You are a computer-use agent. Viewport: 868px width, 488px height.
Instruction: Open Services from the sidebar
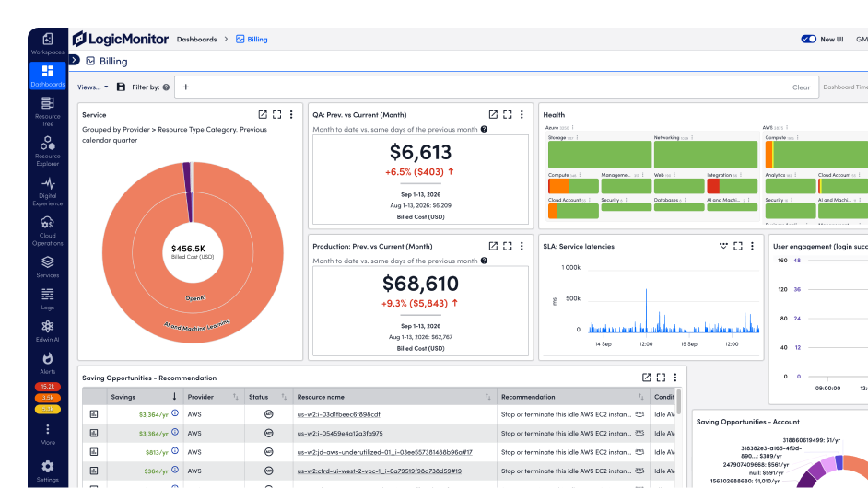48,267
